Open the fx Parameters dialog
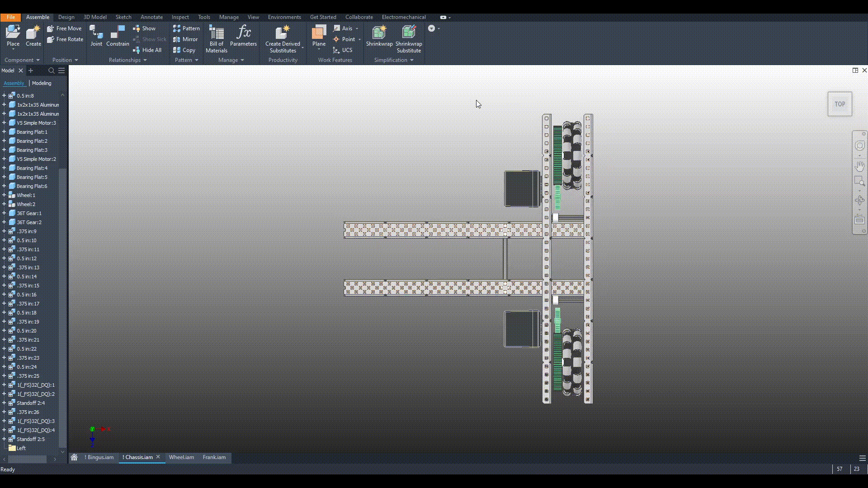The width and height of the screenshot is (868, 488). [243, 36]
